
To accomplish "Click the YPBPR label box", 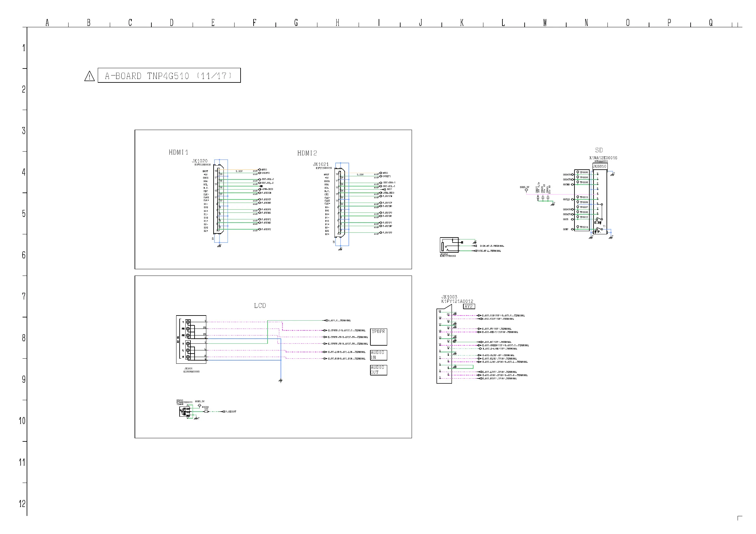I will tap(378, 336).
